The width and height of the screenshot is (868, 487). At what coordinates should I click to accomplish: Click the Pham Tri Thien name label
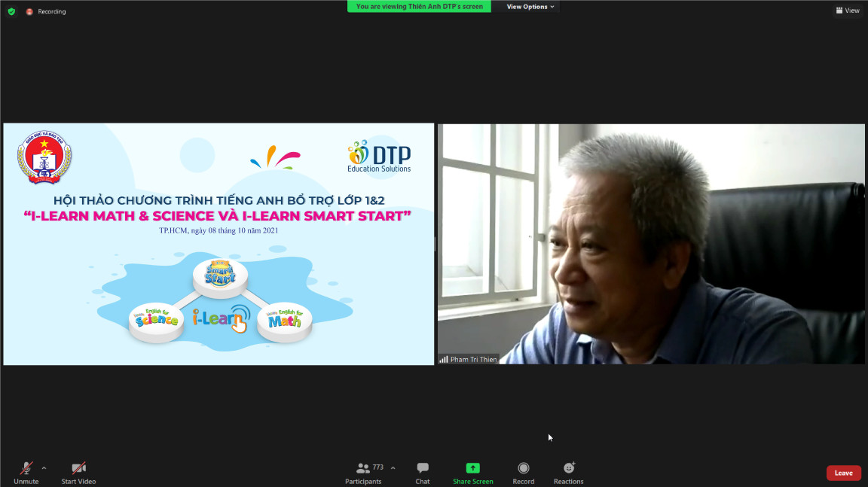[x=473, y=359]
